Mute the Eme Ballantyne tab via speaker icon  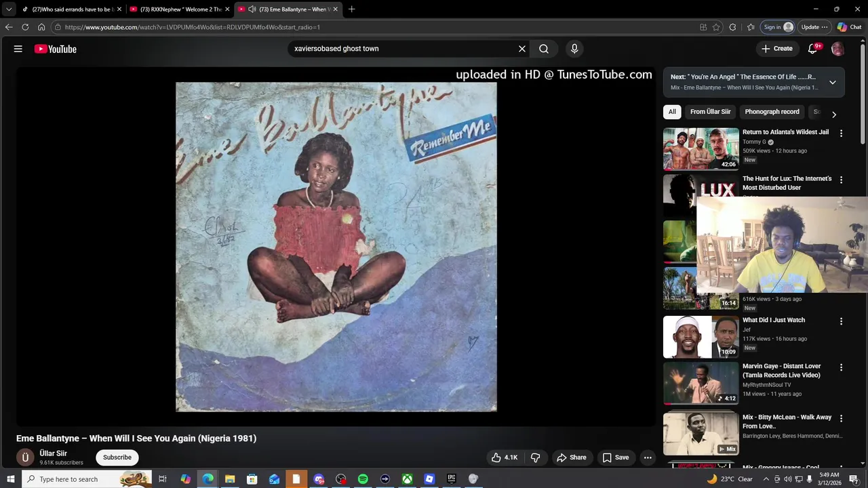(x=252, y=9)
